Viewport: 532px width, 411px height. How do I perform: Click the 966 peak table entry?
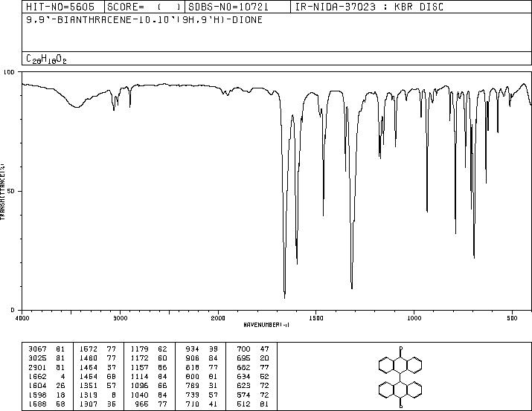[x=142, y=404]
